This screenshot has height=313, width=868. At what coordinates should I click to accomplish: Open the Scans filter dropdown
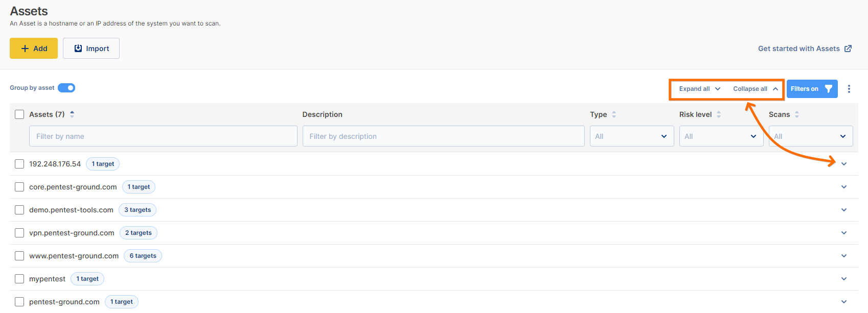(x=811, y=136)
